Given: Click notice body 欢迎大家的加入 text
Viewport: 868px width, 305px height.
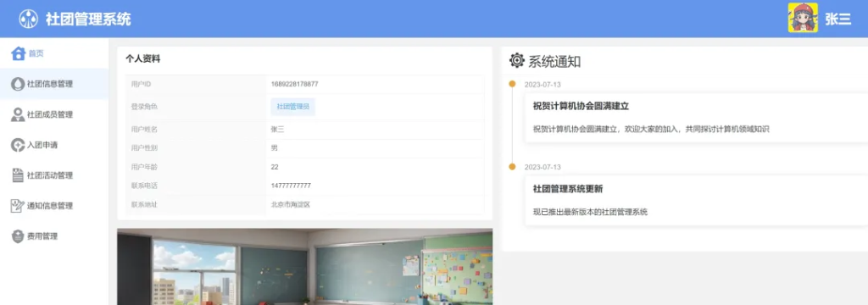Looking at the screenshot, I should pyautogui.click(x=651, y=130).
